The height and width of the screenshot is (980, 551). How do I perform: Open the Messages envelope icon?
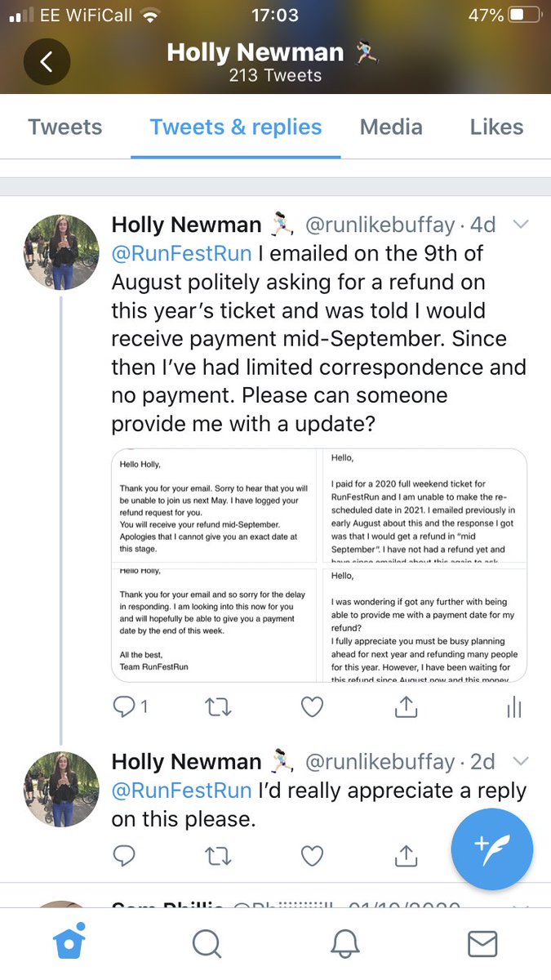[x=482, y=944]
